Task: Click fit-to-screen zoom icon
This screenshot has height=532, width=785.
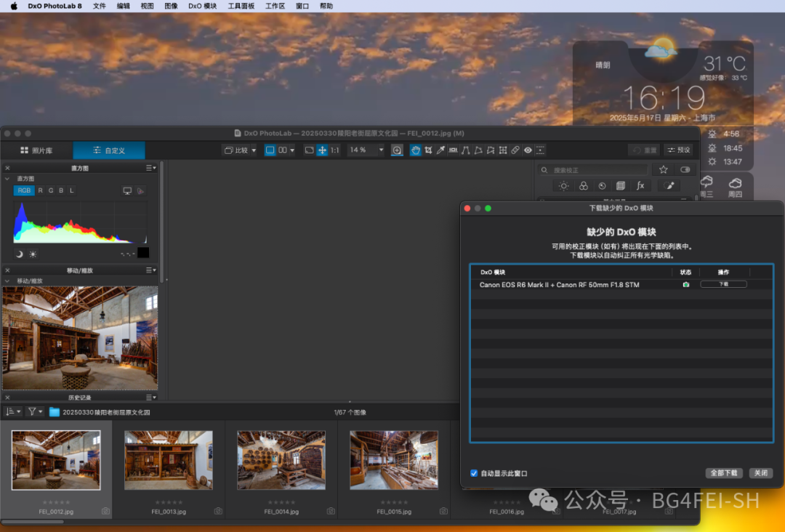Action: coord(310,150)
